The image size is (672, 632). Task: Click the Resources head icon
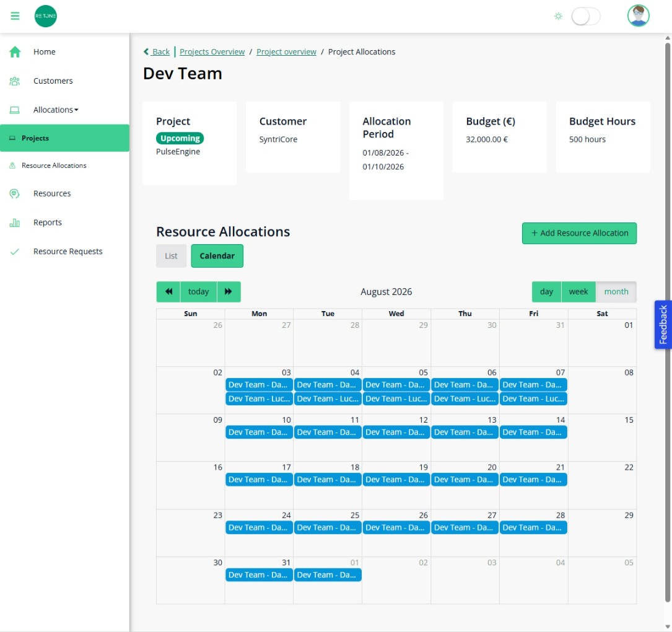point(15,194)
